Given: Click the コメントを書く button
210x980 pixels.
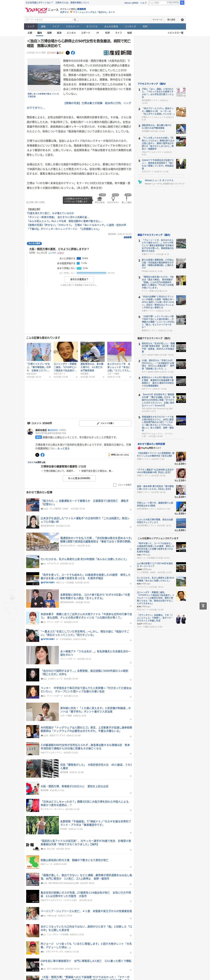Looking at the screenshot, I should coord(105,423).
